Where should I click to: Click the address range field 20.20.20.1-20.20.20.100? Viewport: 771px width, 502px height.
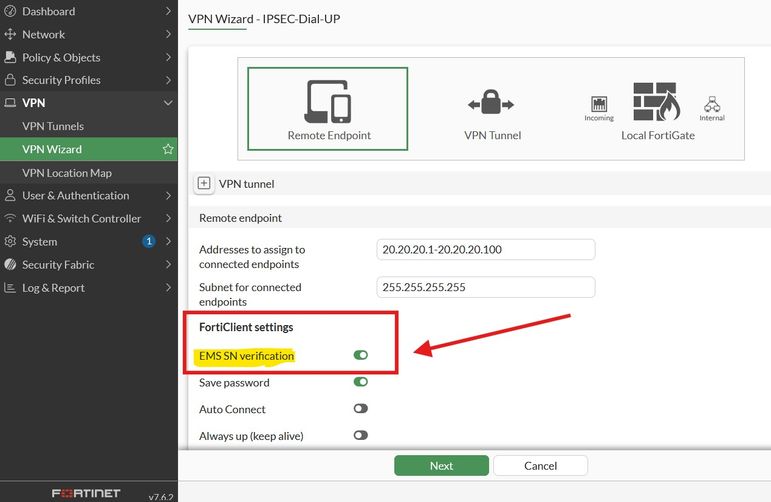point(486,249)
